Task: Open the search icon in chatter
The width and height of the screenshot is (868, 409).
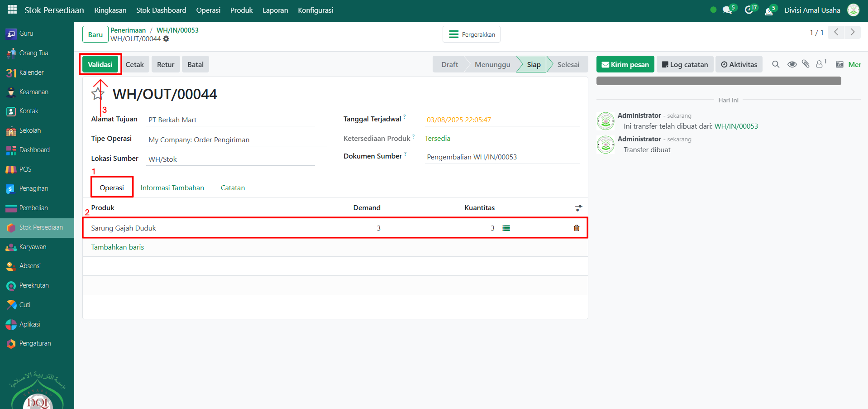Action: pos(776,64)
